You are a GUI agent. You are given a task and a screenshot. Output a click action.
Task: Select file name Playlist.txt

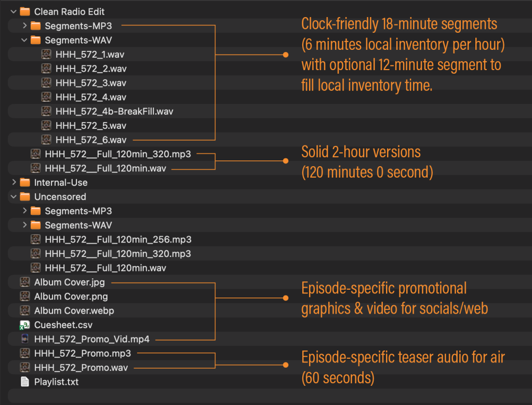(x=56, y=382)
